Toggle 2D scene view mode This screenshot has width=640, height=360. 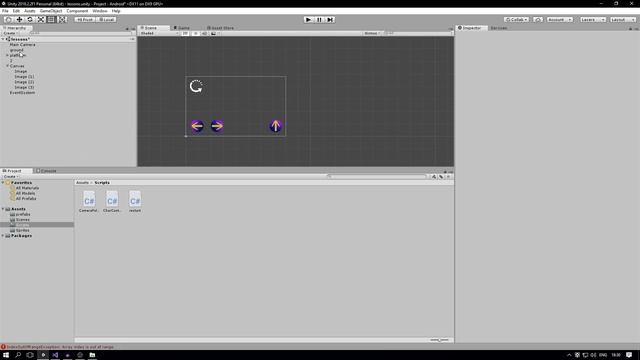point(185,33)
